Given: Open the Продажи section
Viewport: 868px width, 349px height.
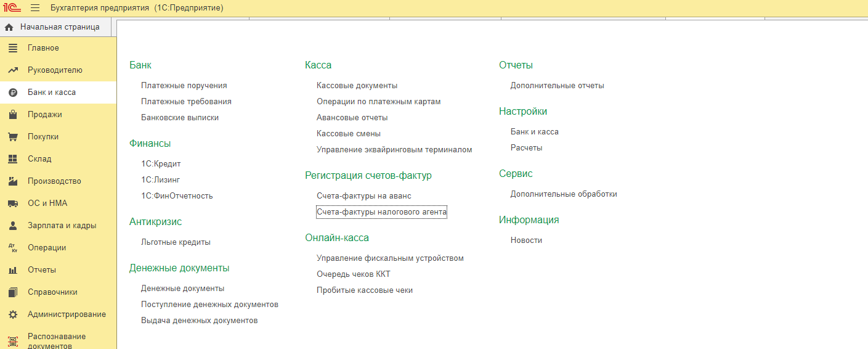Looking at the screenshot, I should (58, 115).
